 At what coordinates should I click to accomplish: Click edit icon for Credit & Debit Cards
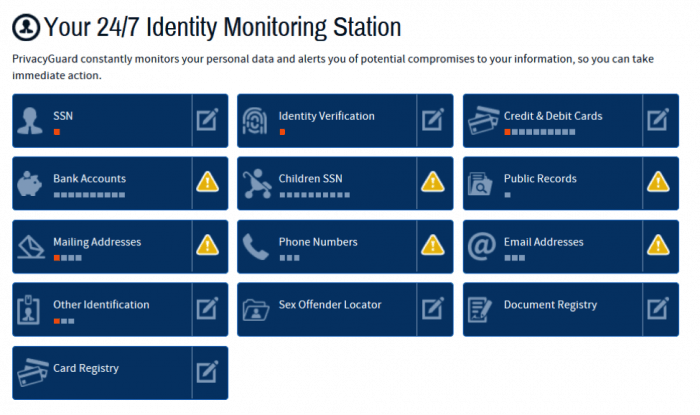[x=657, y=121]
